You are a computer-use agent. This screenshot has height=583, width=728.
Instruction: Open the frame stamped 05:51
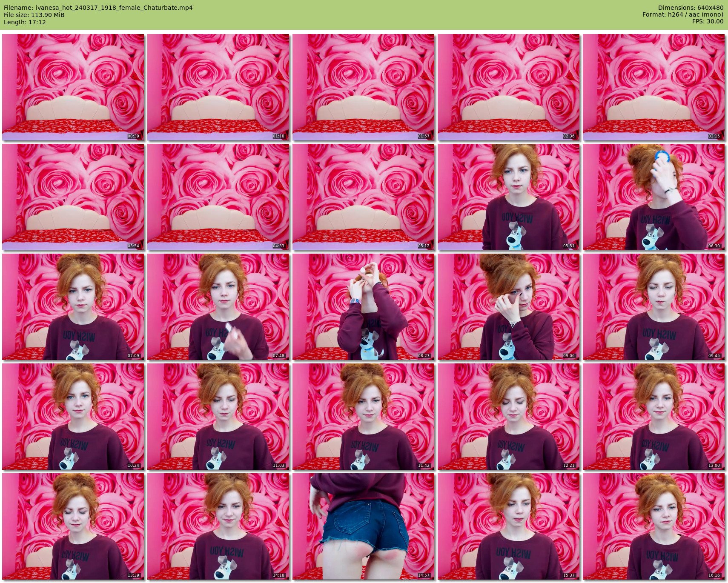coord(509,197)
